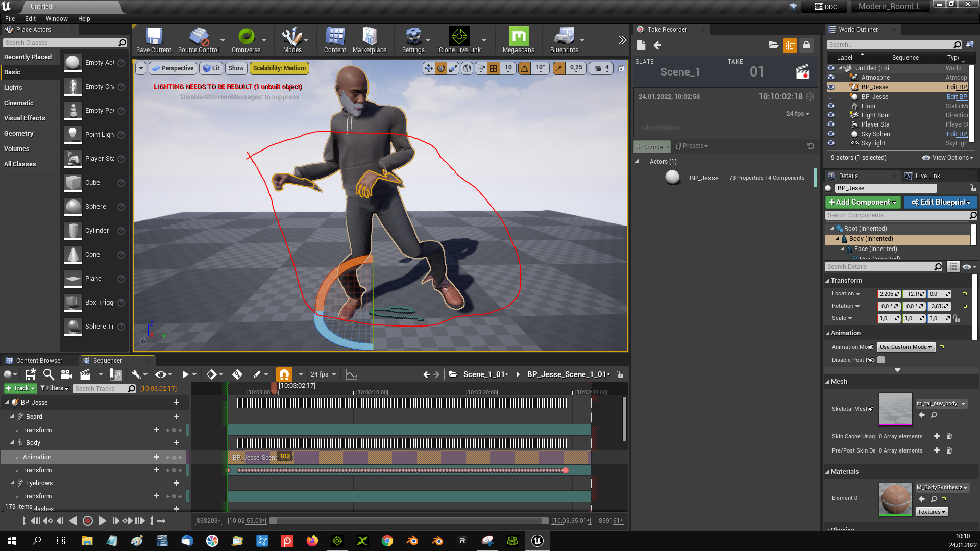This screenshot has height=551, width=980.
Task: Play the sequence in reverse
Action: [x=73, y=521]
